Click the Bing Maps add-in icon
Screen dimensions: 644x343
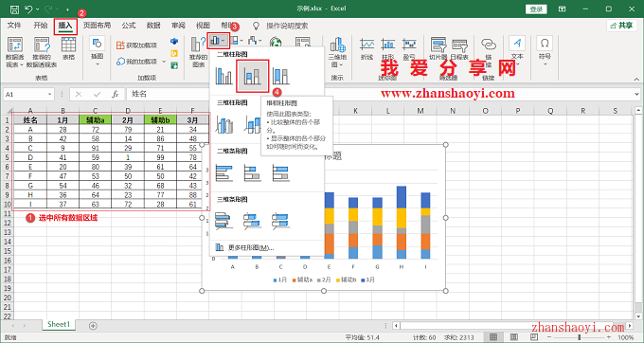[174, 53]
